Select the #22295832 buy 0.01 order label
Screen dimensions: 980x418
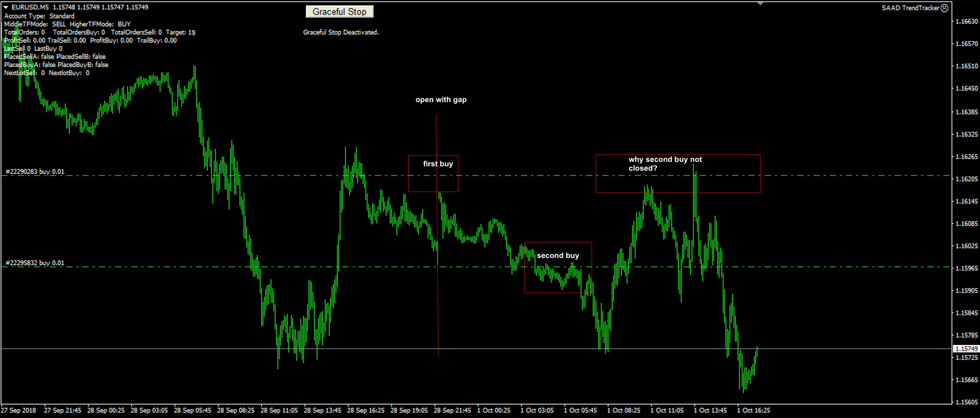[35, 263]
